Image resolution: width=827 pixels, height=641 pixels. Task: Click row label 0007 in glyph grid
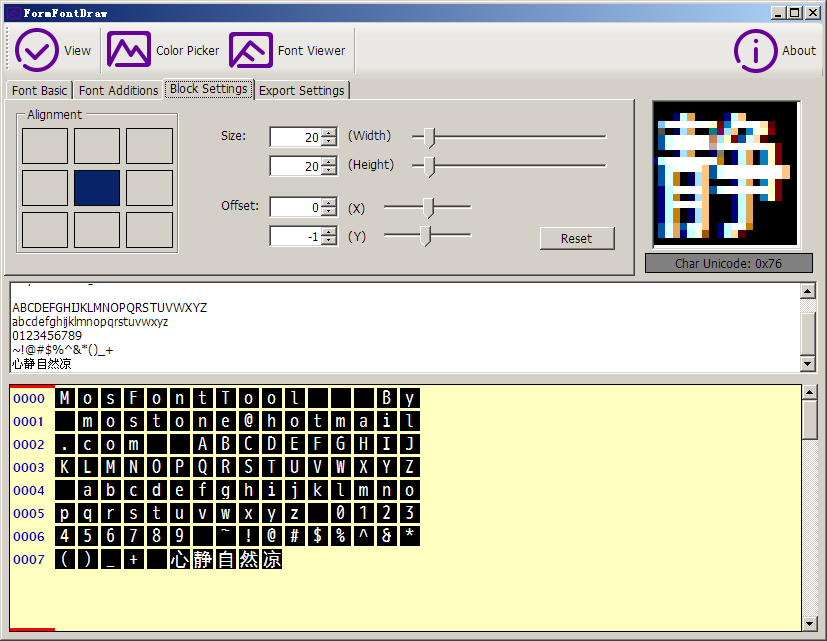coord(29,559)
